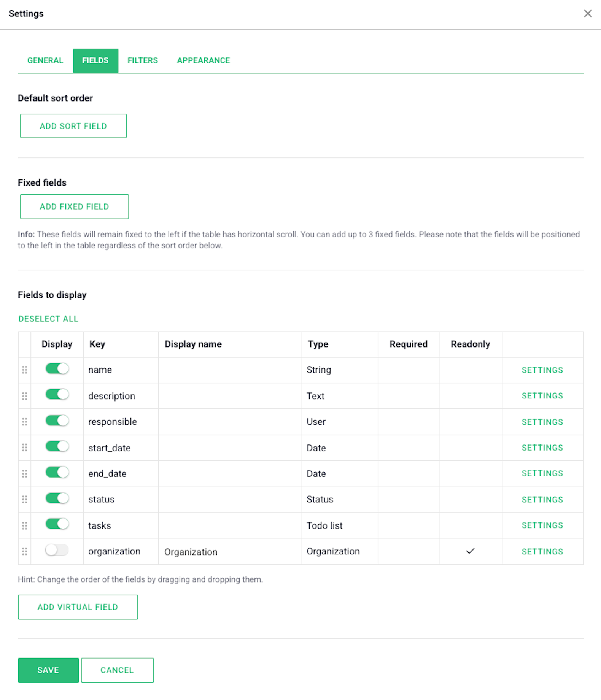Screen dimensions: 601x700
Task: Open Settings for organization field
Action: (542, 552)
